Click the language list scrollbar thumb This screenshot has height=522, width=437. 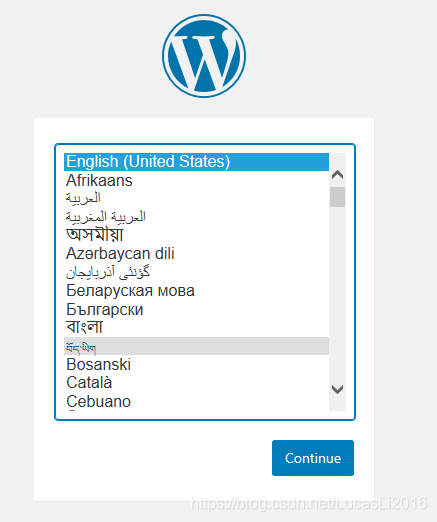point(337,197)
